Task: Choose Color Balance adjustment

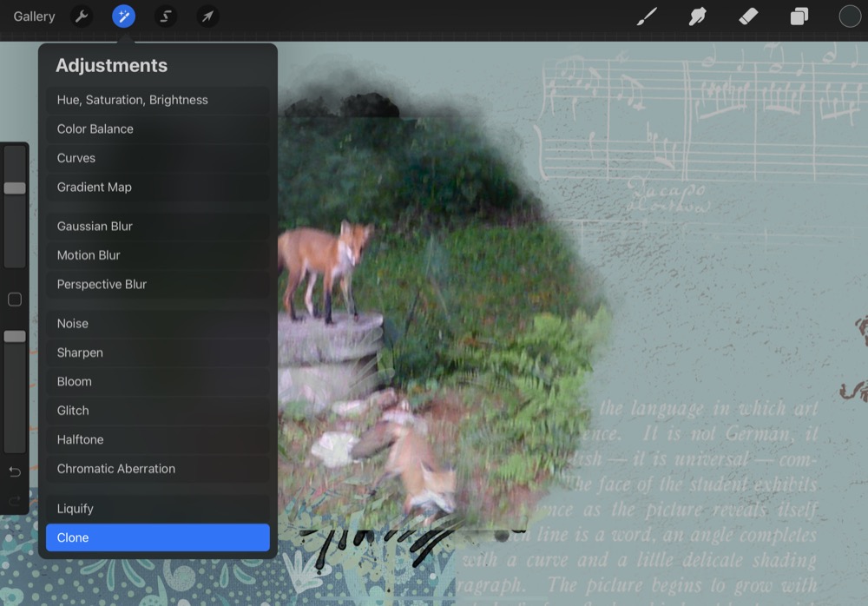Action: coord(158,129)
